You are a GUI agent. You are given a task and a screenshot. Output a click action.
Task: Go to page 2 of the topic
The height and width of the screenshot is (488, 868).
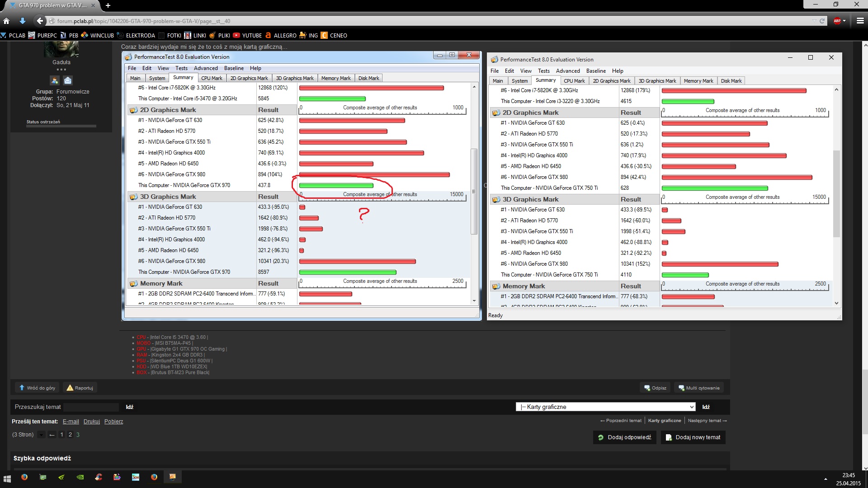(x=70, y=435)
